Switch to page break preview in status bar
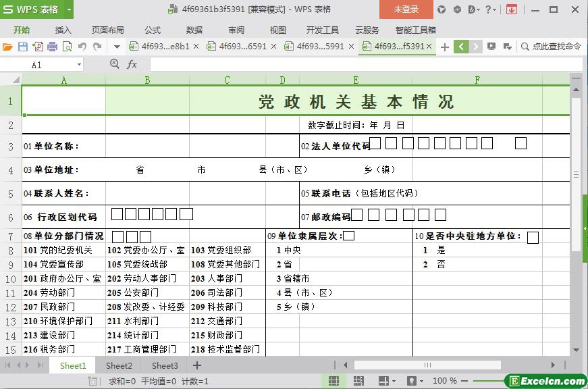This screenshot has width=588, height=389. [x=358, y=381]
